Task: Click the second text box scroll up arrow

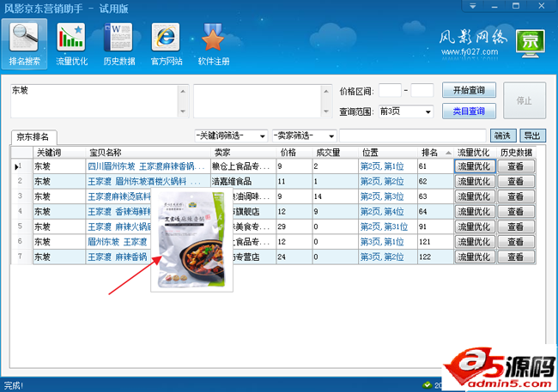Action: (326, 91)
